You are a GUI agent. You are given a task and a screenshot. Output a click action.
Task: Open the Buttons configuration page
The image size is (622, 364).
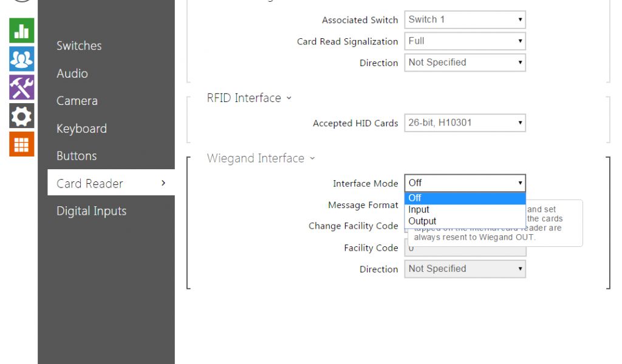77,156
